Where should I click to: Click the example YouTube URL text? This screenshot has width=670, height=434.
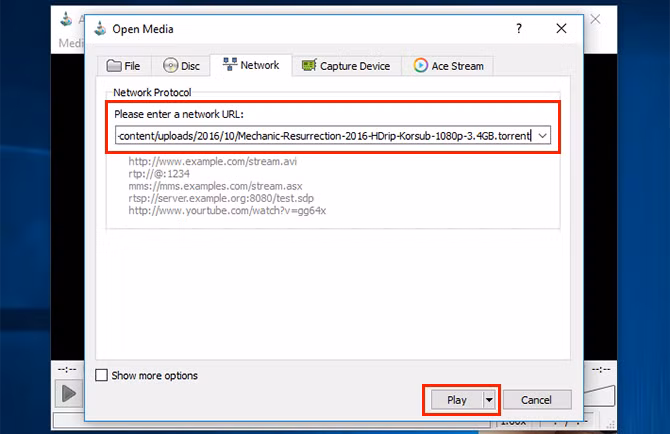pyautogui.click(x=227, y=211)
